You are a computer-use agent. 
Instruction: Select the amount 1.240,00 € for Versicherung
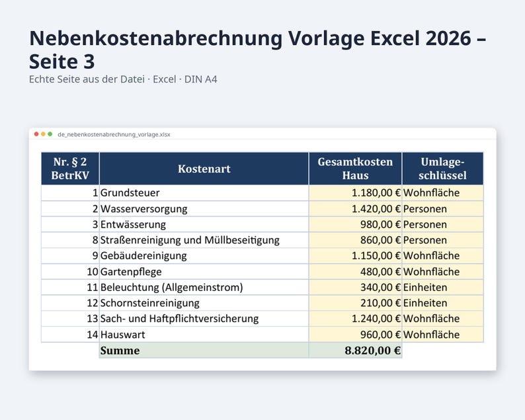pyautogui.click(x=355, y=319)
